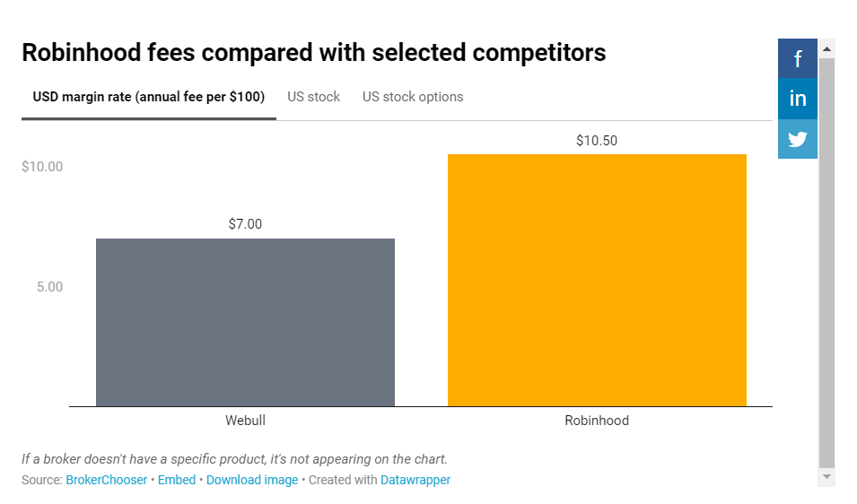Click the $10.50 value label

click(x=597, y=141)
